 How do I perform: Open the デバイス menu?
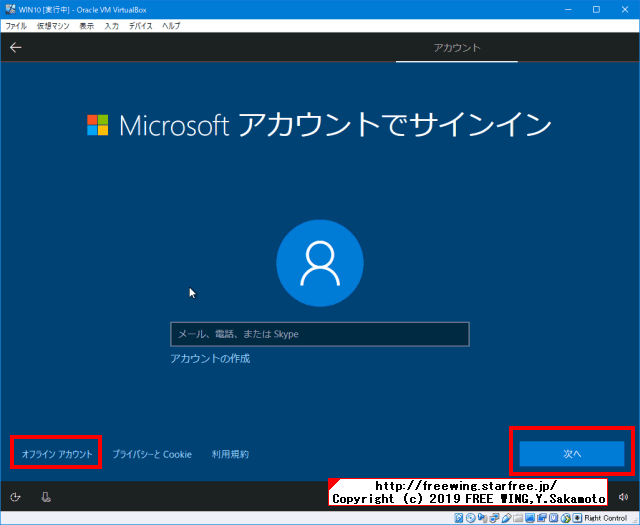(140, 26)
